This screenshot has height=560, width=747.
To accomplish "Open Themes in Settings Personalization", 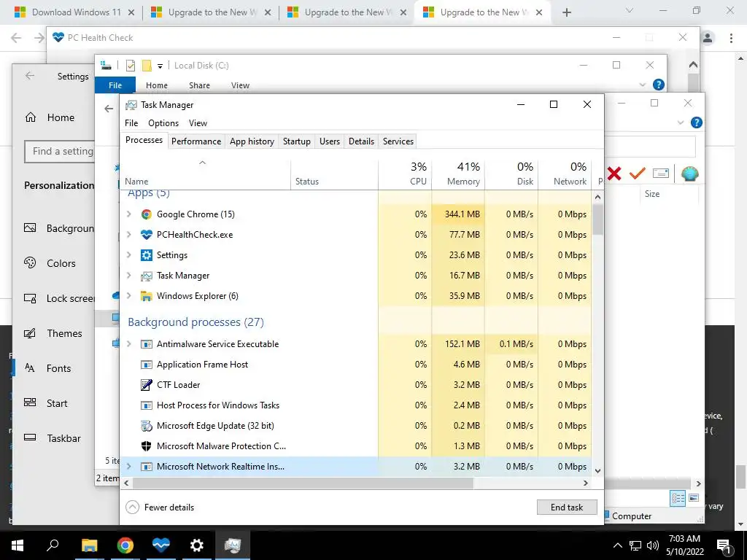I will 53,333.
